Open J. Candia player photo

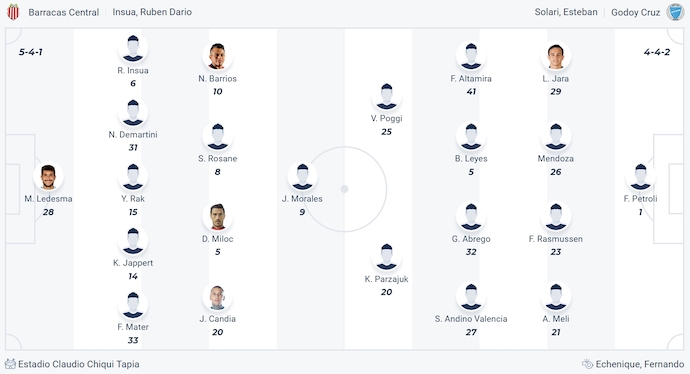point(217,296)
